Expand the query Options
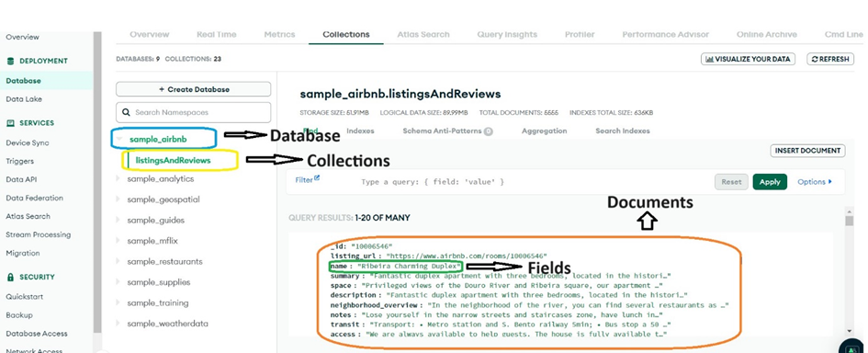 point(815,182)
